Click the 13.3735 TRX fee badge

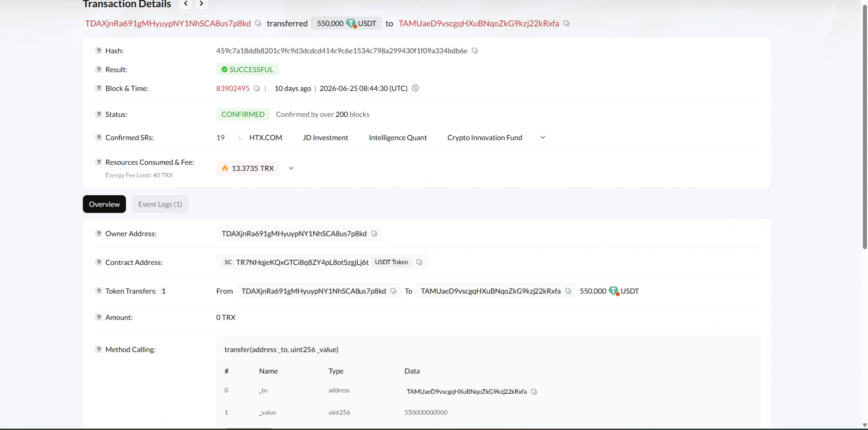[x=248, y=168]
